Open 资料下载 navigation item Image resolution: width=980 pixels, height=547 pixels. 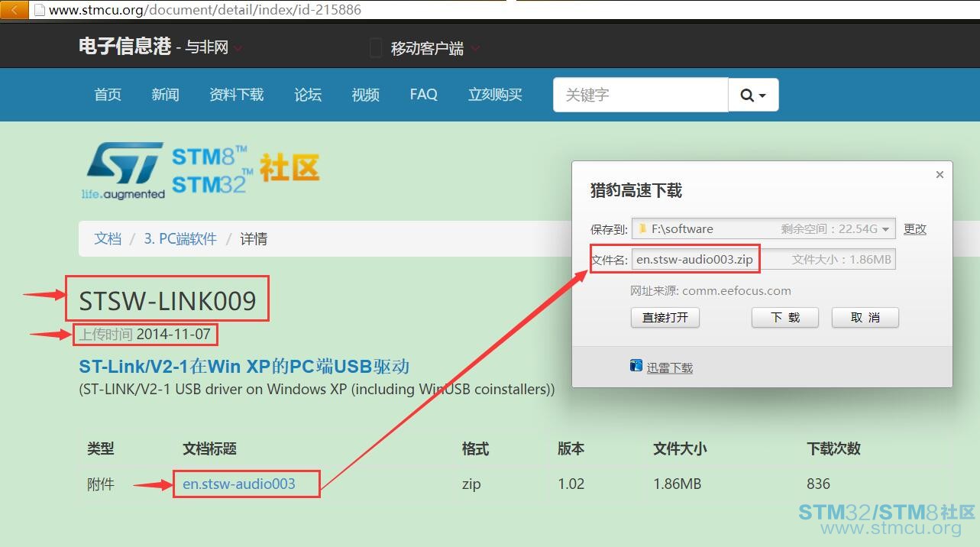237,95
